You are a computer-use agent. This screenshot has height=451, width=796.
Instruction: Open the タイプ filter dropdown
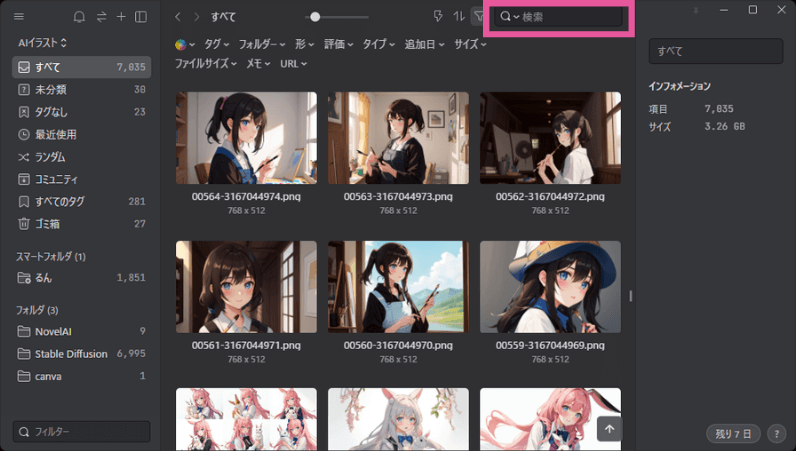coord(379,45)
